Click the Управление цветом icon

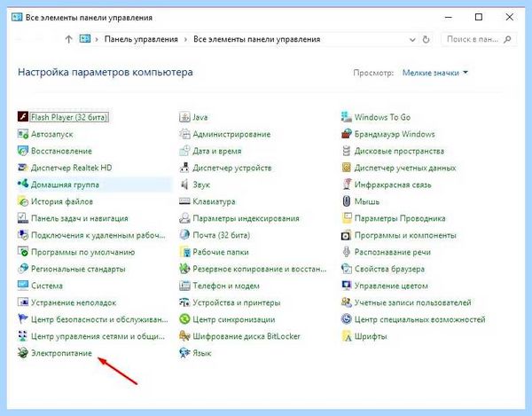347,286
